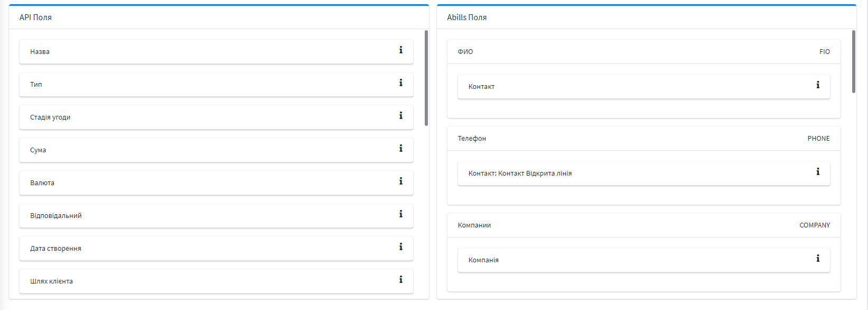Open info icon next to Тип

[x=400, y=83]
